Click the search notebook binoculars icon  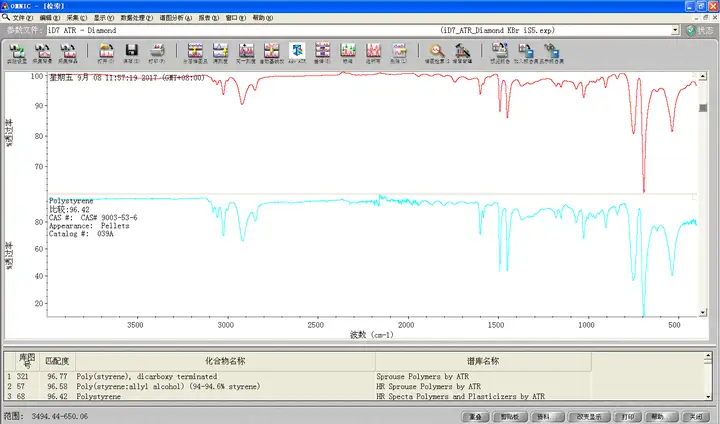[x=551, y=53]
